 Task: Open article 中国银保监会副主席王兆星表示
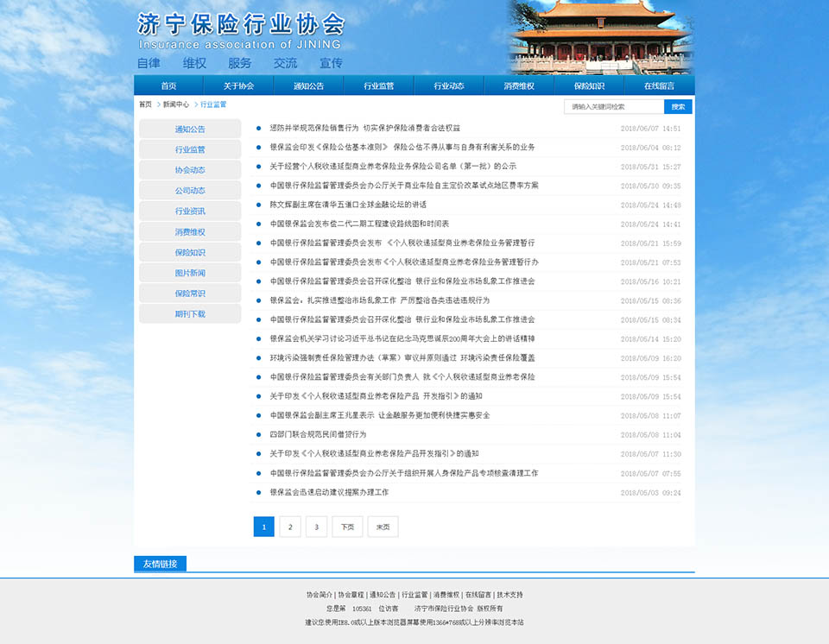pos(380,415)
